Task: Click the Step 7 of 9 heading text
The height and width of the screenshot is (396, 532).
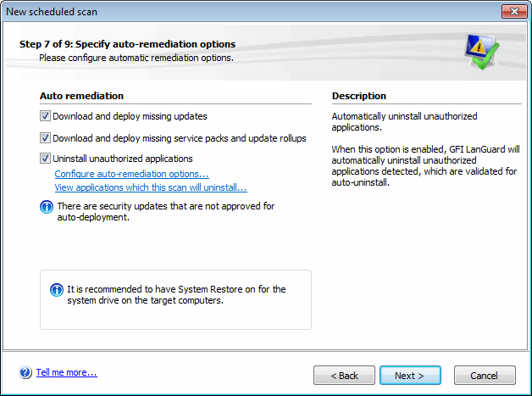Action: coord(127,44)
